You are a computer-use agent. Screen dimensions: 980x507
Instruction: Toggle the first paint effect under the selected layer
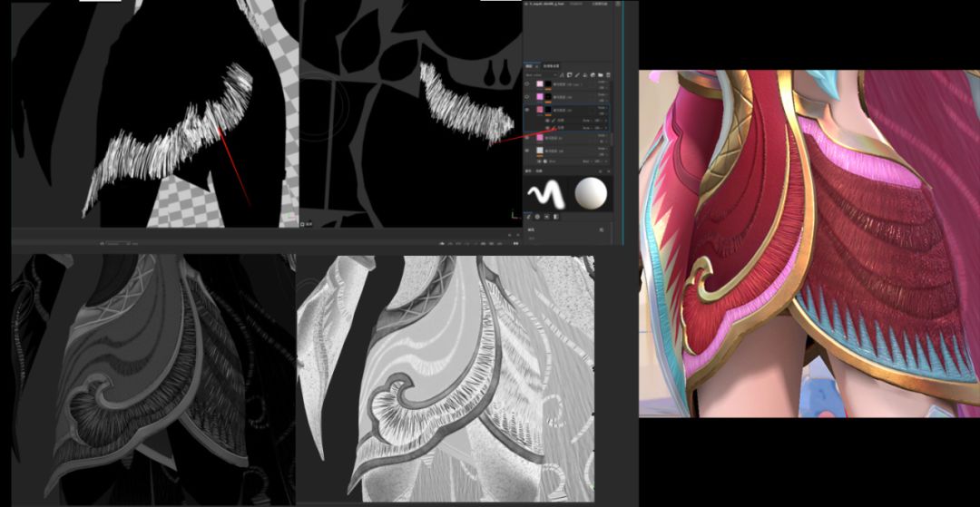[x=547, y=121]
